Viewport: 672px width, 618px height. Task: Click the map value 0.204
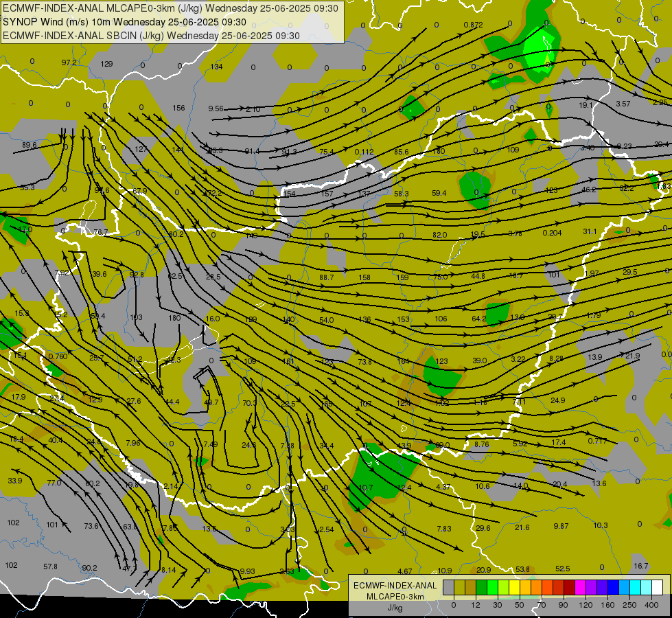tap(552, 233)
